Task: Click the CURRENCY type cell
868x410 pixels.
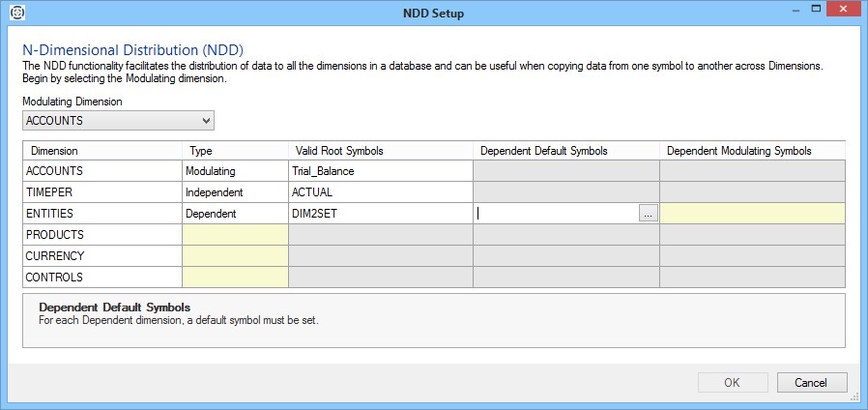Action: (x=235, y=256)
